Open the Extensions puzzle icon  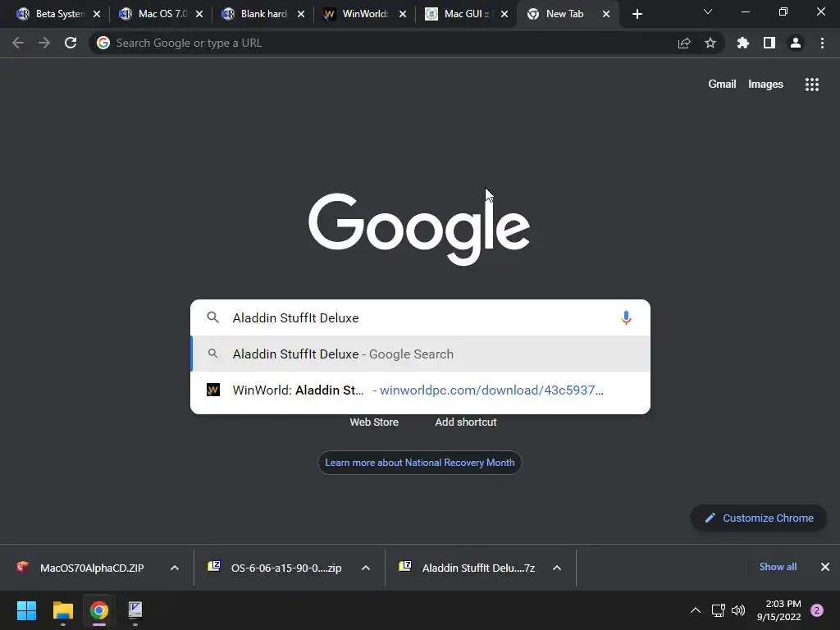743,43
